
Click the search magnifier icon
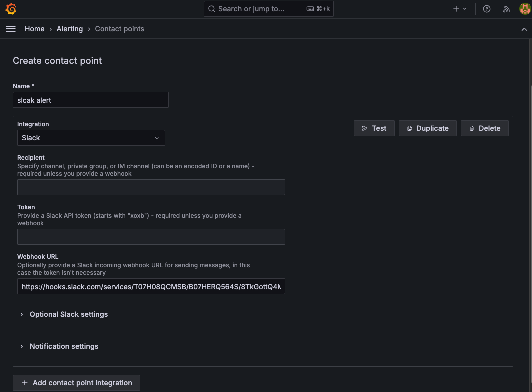coord(212,9)
